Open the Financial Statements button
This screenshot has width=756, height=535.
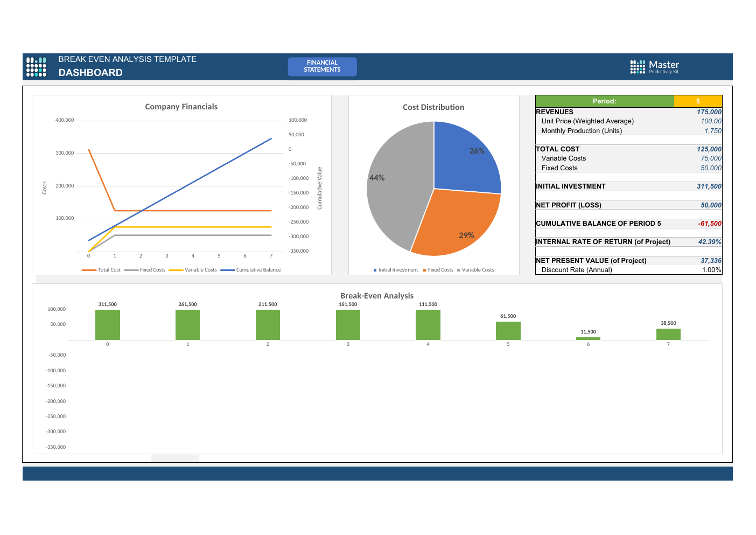pyautogui.click(x=322, y=66)
